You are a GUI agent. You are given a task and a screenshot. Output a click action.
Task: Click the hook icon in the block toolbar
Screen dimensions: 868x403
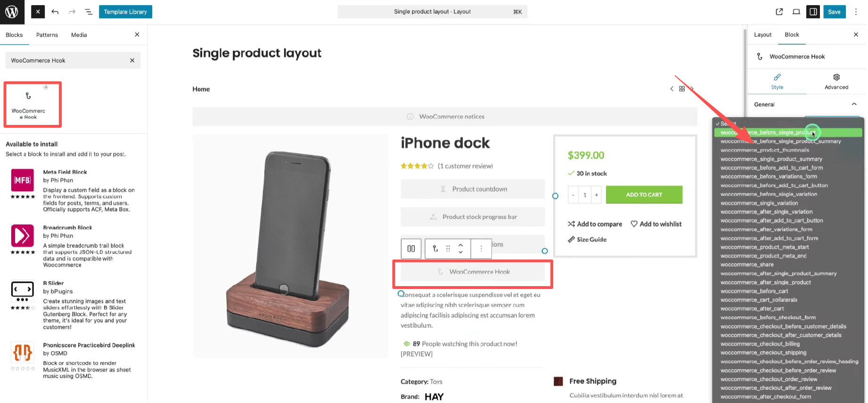click(x=434, y=248)
